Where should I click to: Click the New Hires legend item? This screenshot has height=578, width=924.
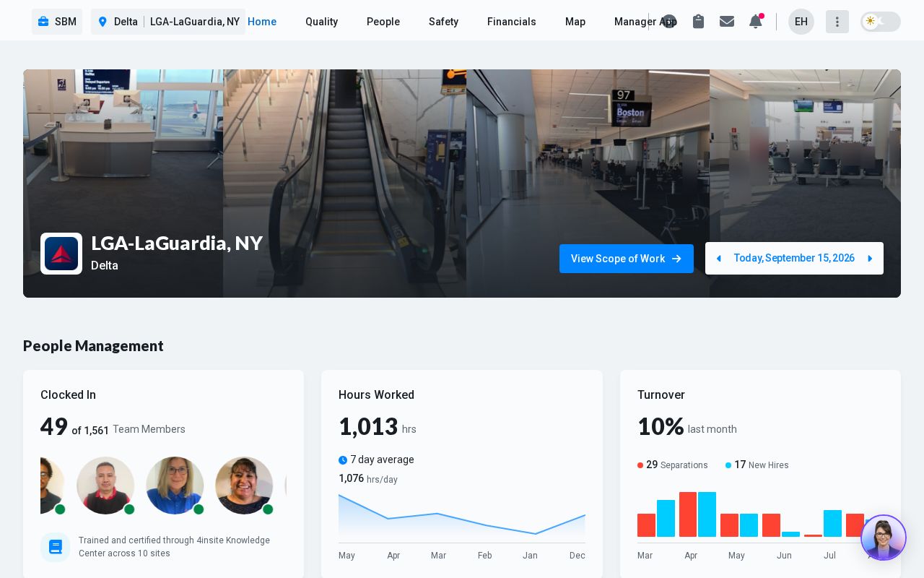click(757, 465)
